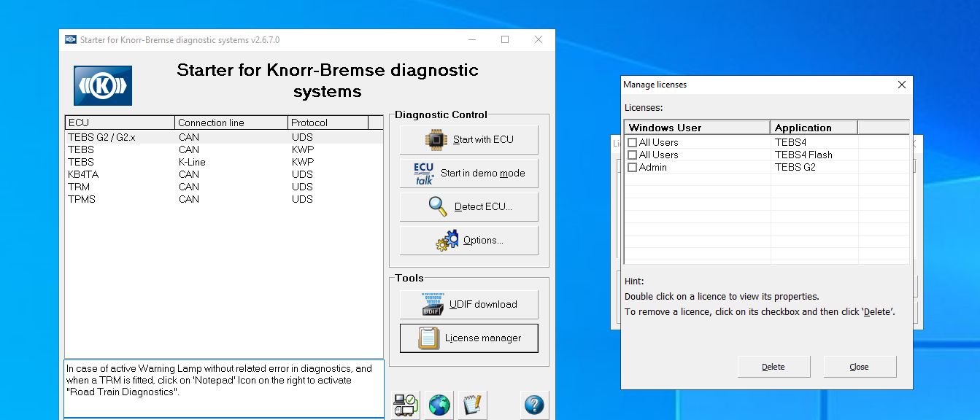Close the Manage licenses dialog via Close button
Screen dimensions: 980x420
860,366
